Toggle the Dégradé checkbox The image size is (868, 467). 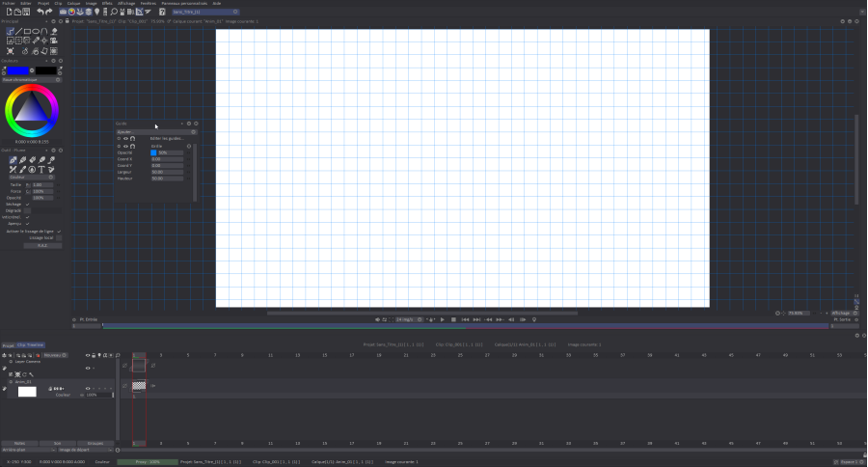(28, 211)
